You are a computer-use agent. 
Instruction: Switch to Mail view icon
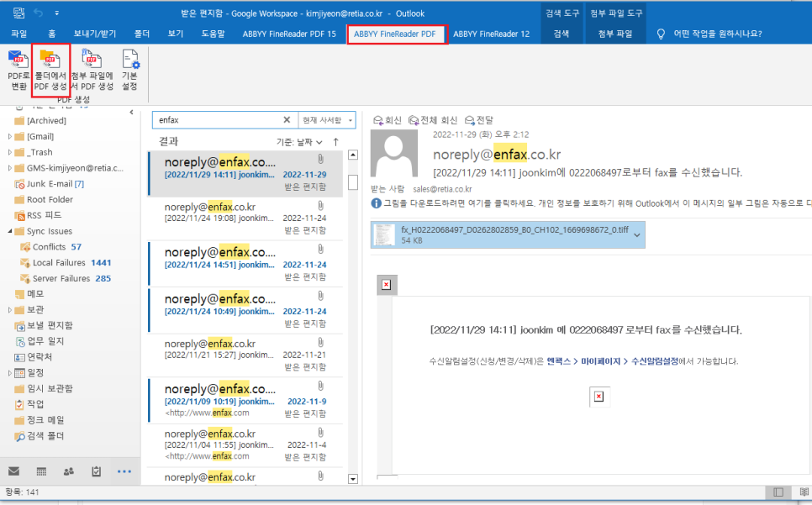point(14,471)
